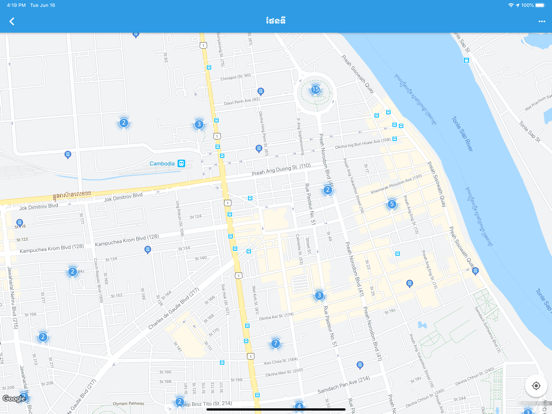Tap the Cambodia railway station icon

(181, 163)
